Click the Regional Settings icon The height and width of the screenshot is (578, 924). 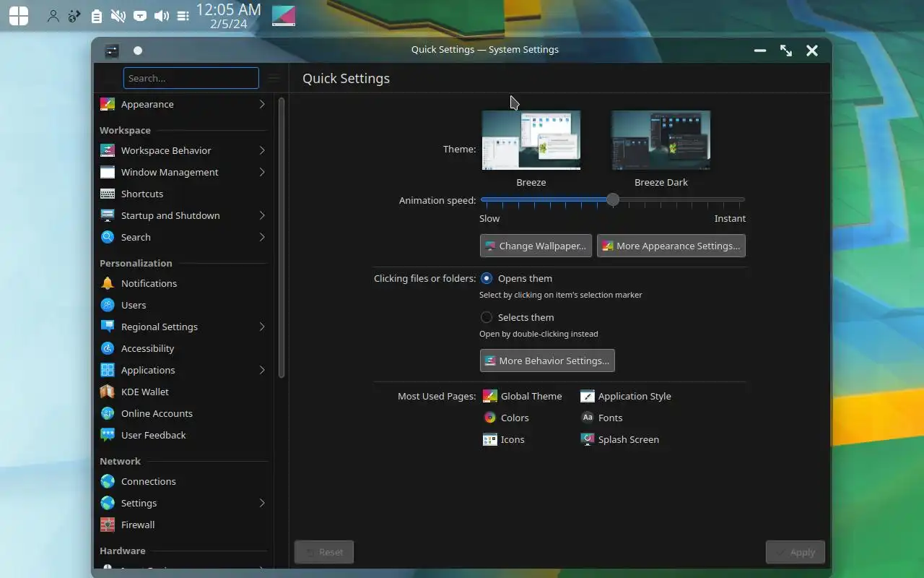[x=108, y=327]
